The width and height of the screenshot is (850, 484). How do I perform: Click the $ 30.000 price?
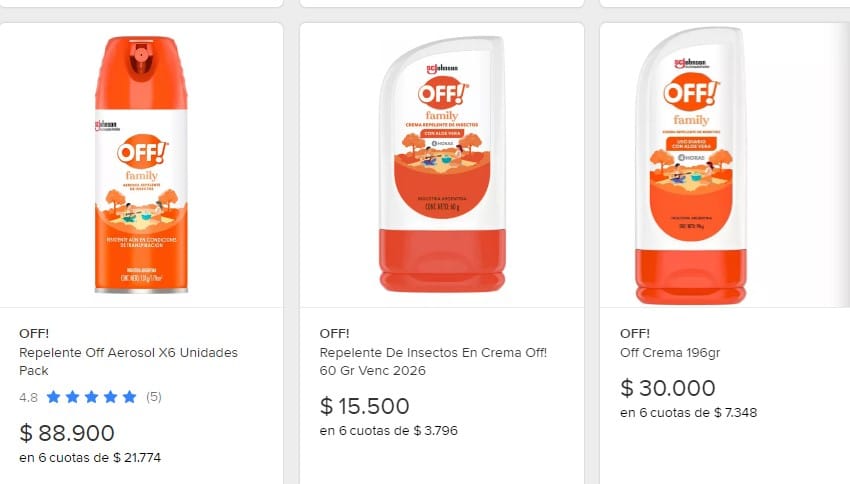point(668,388)
